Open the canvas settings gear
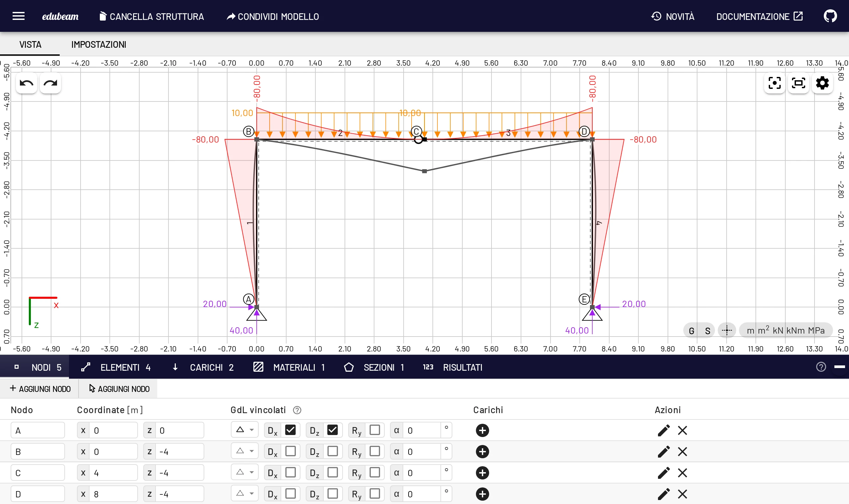 click(822, 83)
